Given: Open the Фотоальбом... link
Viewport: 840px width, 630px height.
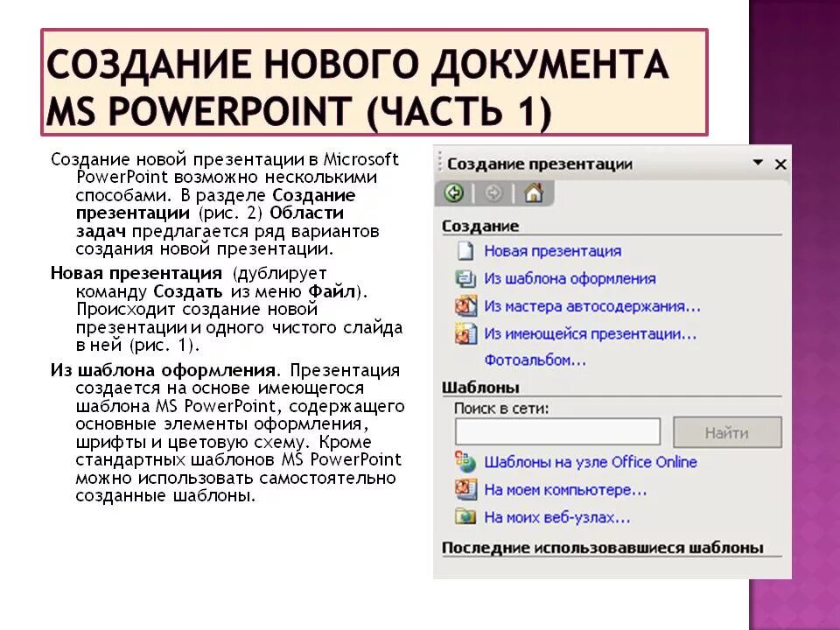Looking at the screenshot, I should pyautogui.click(x=535, y=360).
